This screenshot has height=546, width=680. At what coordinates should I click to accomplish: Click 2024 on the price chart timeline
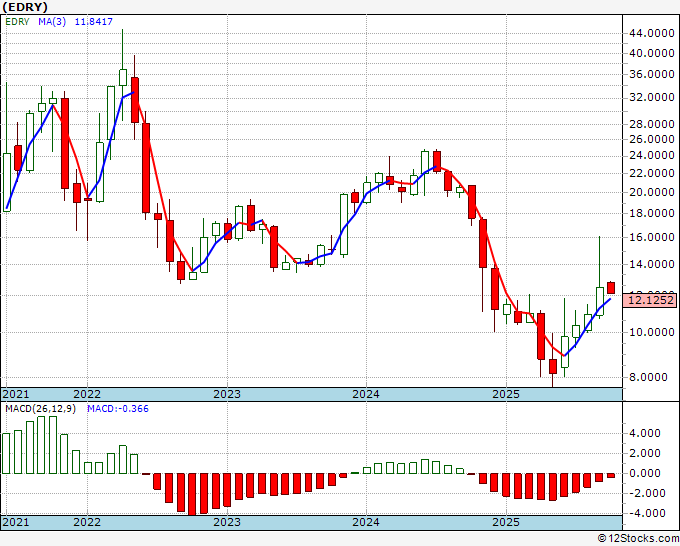pos(366,394)
